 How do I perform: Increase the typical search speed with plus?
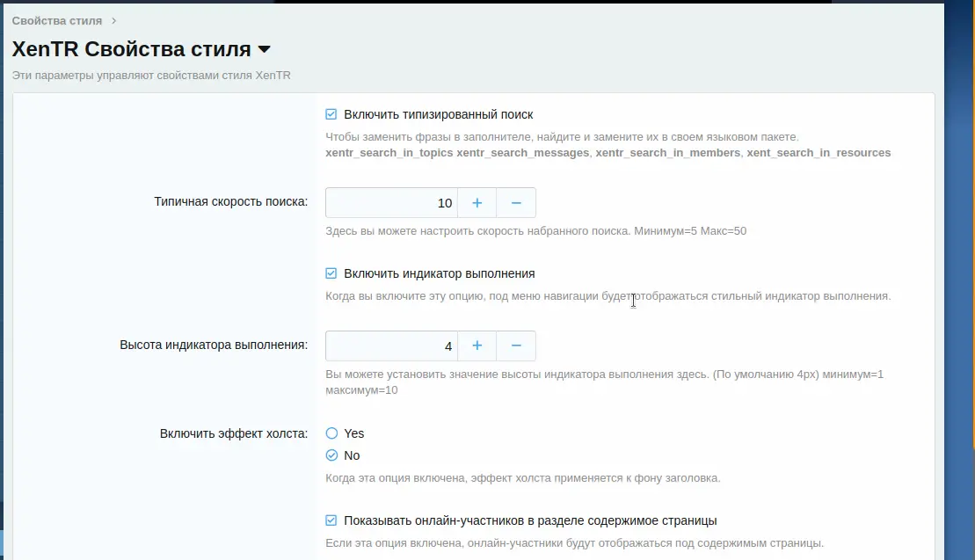click(x=477, y=202)
